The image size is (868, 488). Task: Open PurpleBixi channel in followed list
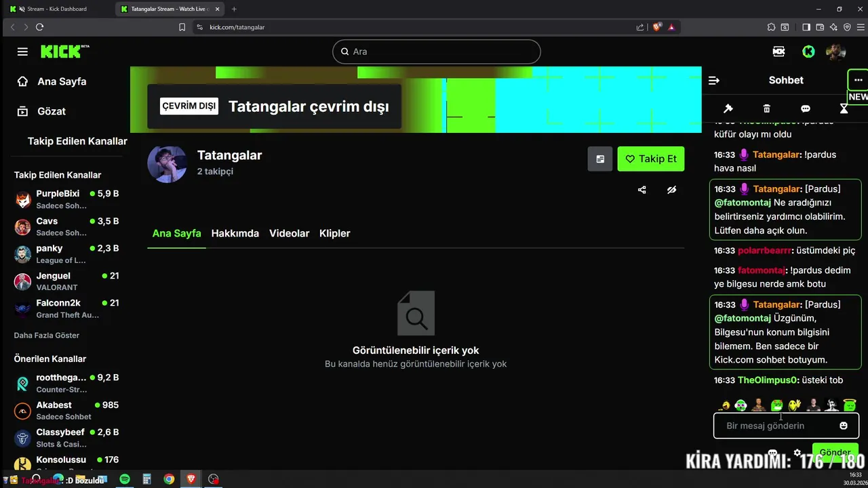tap(66, 199)
